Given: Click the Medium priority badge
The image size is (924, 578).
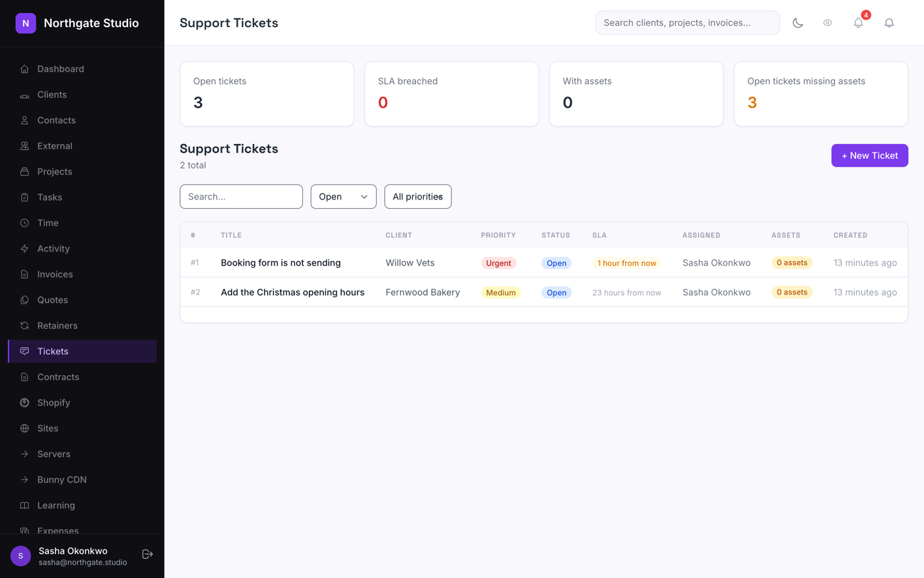Looking at the screenshot, I should [500, 293].
